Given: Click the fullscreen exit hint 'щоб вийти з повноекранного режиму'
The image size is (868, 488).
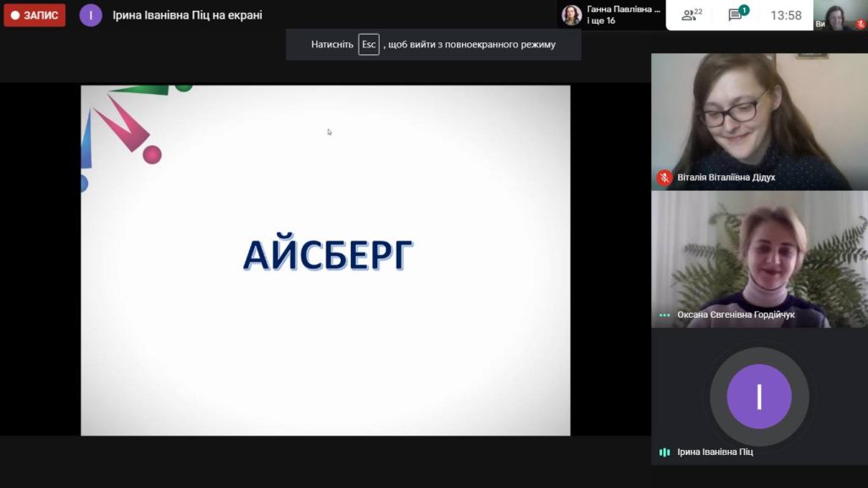Looking at the screenshot, I should tap(471, 44).
